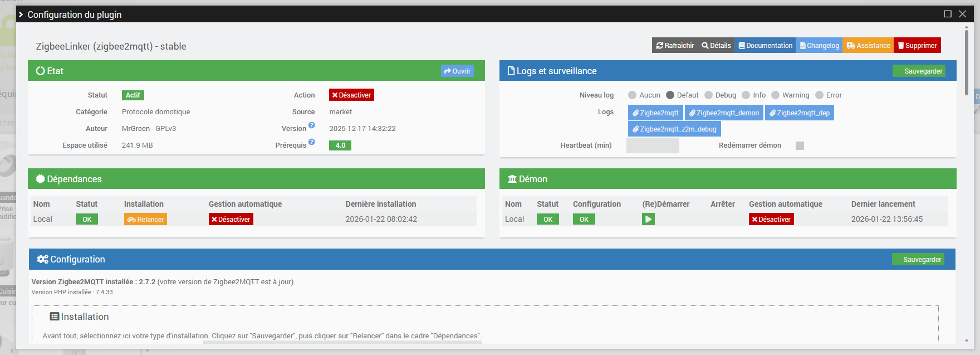This screenshot has height=355, width=980.
Task: Click the dialog vertical scrollbar
Action: (x=967, y=62)
